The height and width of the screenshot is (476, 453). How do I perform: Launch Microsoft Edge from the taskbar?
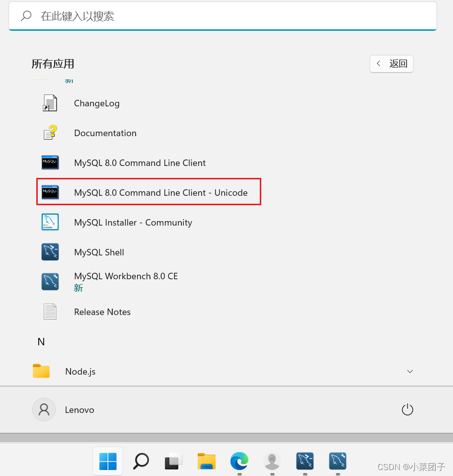[239, 461]
